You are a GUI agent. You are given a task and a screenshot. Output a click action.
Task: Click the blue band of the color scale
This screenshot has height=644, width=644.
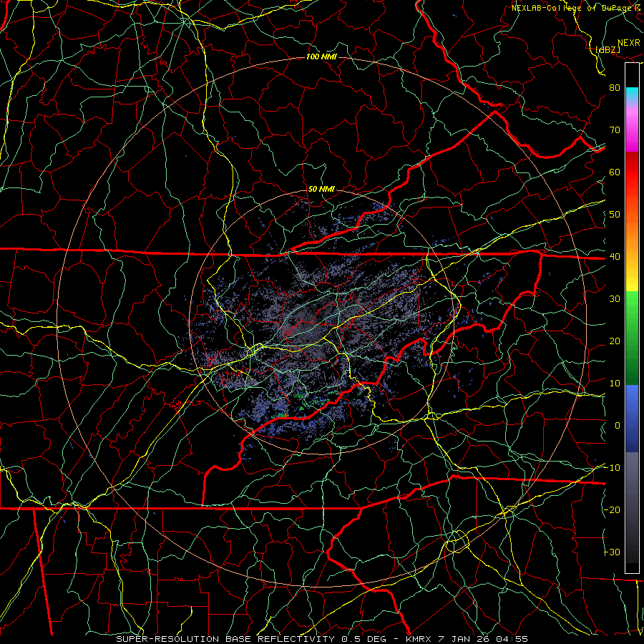coord(632,419)
